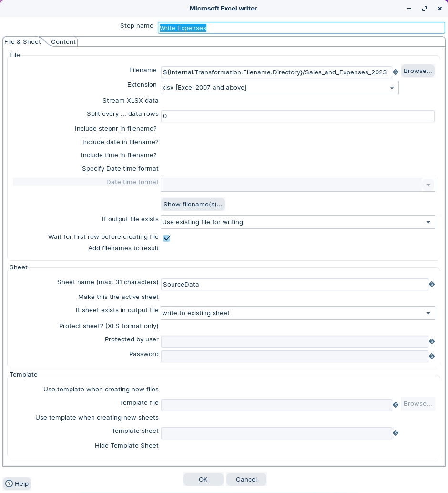The image size is (448, 493).
Task: Click the variable icon beside Template sheet field
Action: click(395, 433)
